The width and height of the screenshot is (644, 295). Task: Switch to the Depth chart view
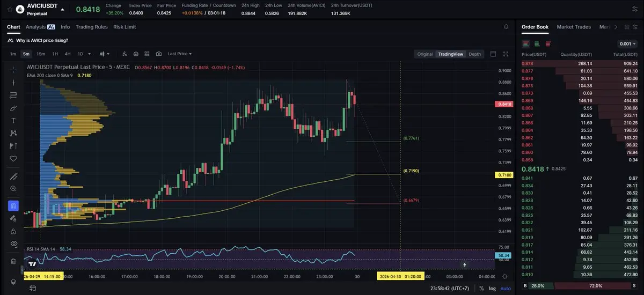click(474, 54)
